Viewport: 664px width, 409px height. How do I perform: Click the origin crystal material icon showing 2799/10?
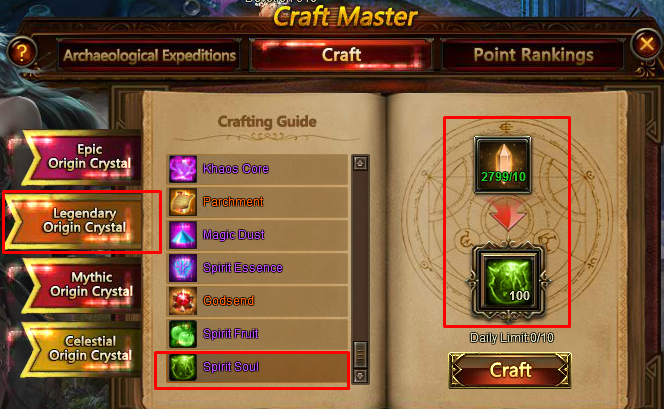[x=503, y=165]
